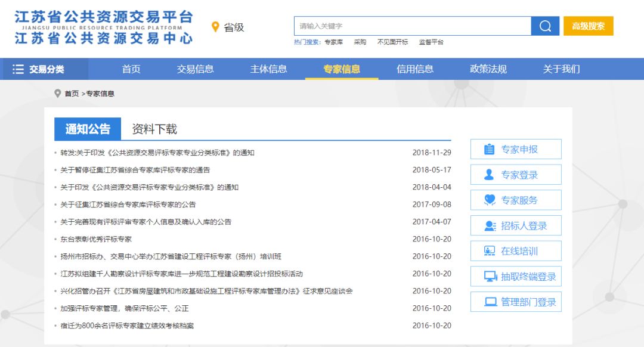Click the location pin beside 省级
Image resolution: width=644 pixels, height=347 pixels.
coord(216,26)
